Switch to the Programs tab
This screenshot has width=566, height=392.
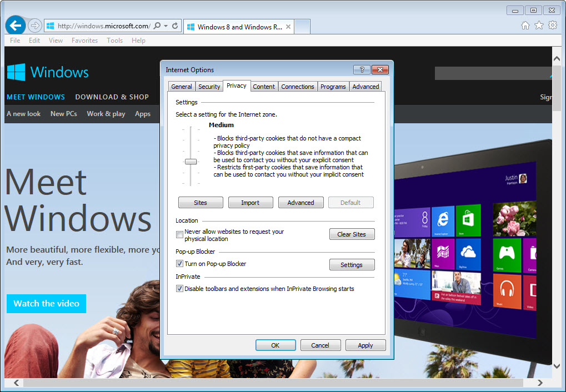333,87
